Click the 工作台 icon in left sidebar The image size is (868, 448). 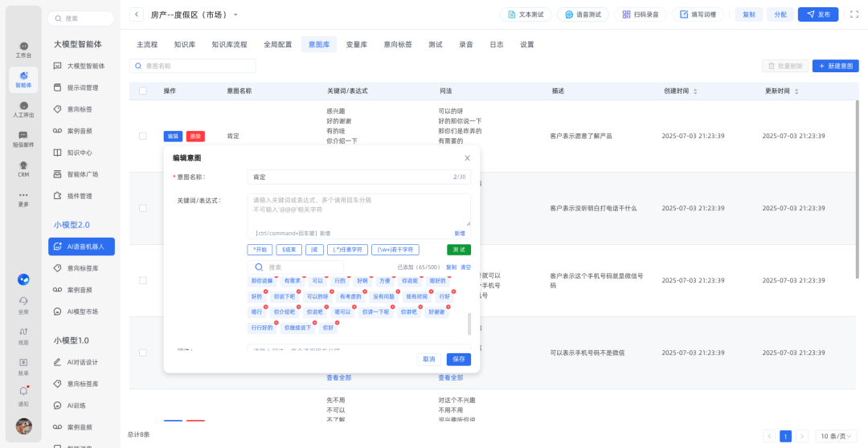coord(23,48)
